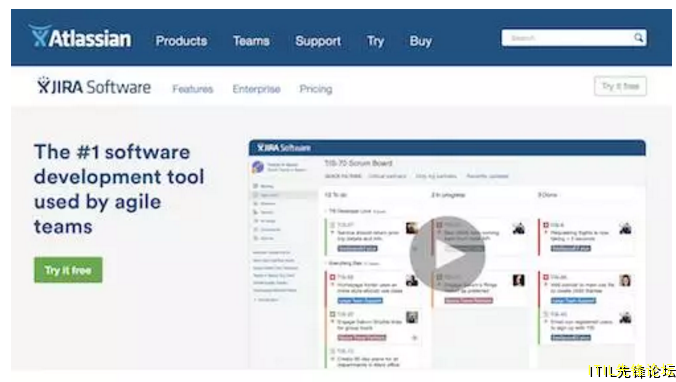Go to the Features tab
Viewport: 676px width, 382px height.
193,89
